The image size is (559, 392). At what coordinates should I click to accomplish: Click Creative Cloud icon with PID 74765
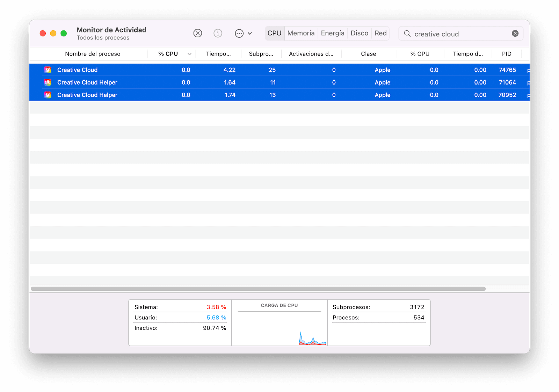(48, 70)
